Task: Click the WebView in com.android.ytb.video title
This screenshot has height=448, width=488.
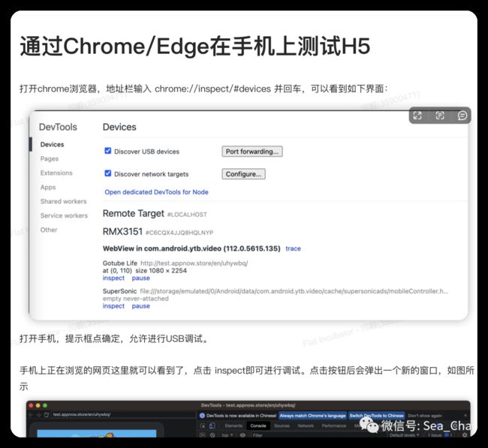Action: point(191,248)
